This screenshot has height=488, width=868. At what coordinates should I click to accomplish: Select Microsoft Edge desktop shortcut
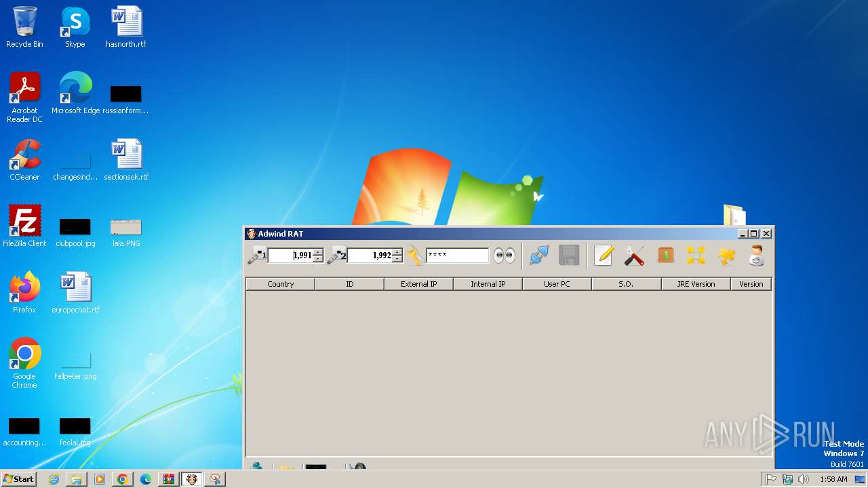(x=75, y=94)
